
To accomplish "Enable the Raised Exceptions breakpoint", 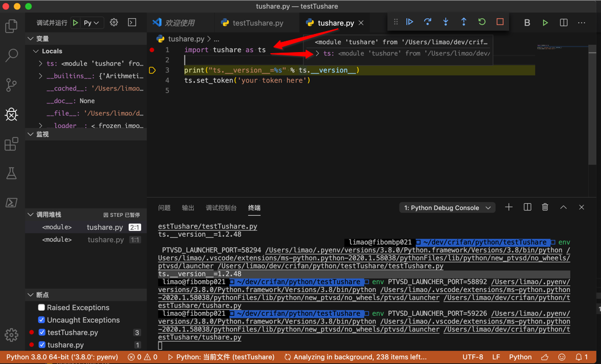I will (41, 307).
